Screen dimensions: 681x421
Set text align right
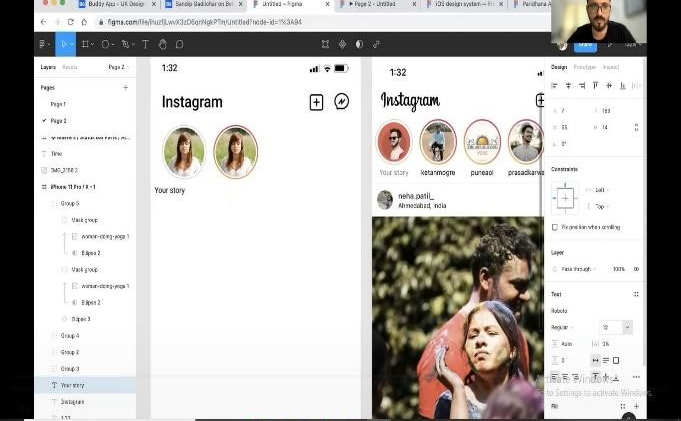pyautogui.click(x=575, y=377)
